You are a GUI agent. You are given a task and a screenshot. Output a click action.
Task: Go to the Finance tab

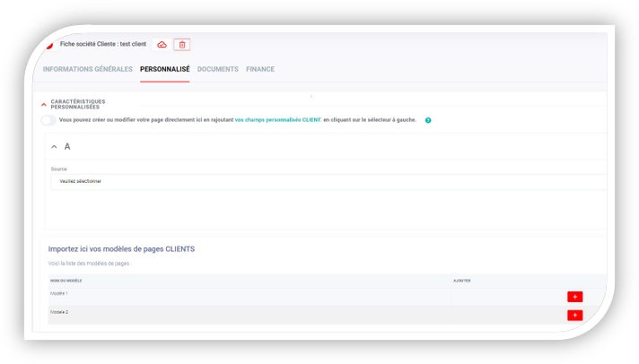260,69
